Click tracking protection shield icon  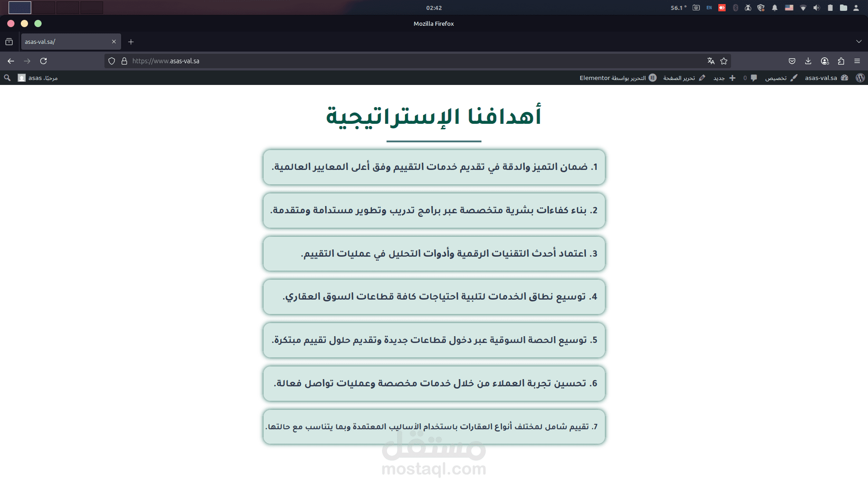(x=112, y=61)
